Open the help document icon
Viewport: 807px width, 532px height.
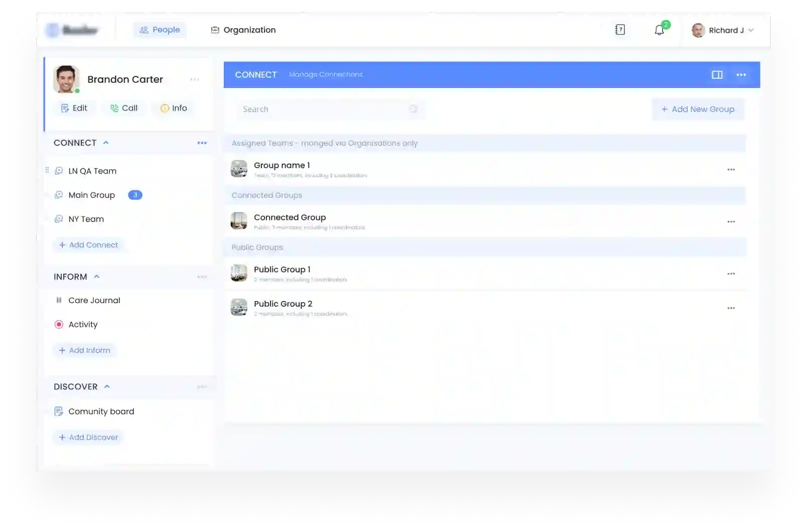tap(620, 30)
